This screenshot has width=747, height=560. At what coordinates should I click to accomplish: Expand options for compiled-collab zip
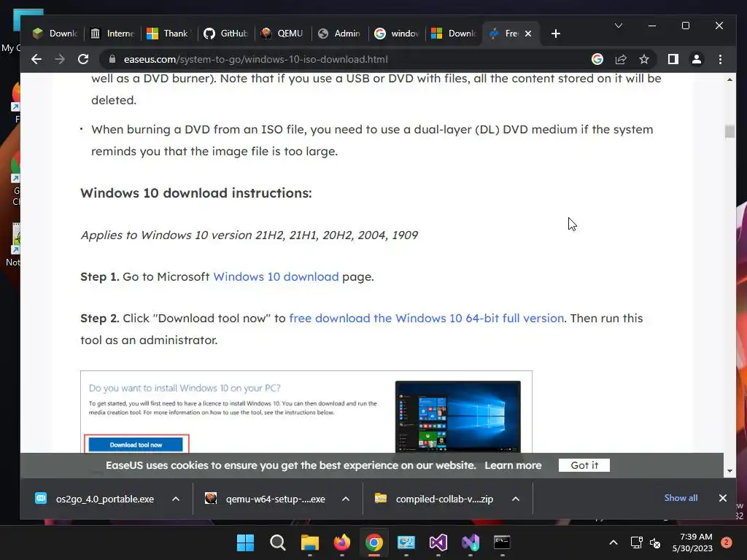516,499
